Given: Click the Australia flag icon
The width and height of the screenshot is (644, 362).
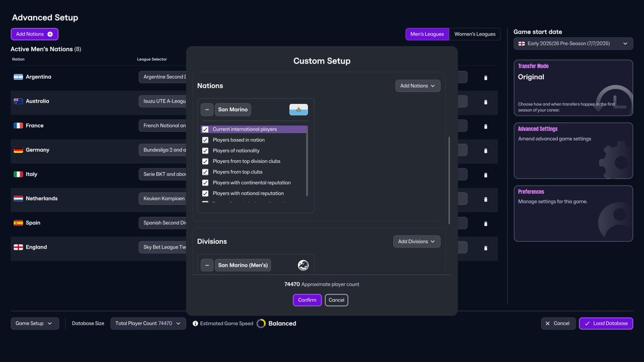Looking at the screenshot, I should (x=18, y=101).
